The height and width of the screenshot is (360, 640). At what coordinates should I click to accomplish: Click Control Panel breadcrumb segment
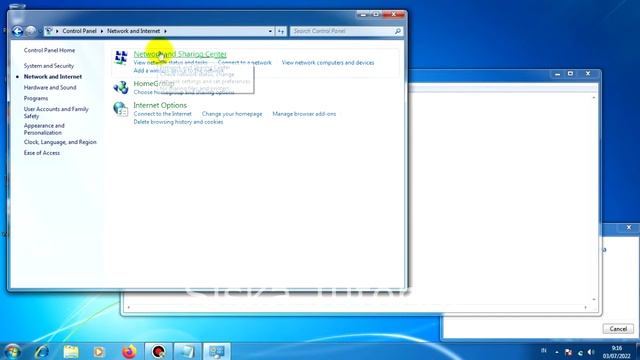coord(79,31)
